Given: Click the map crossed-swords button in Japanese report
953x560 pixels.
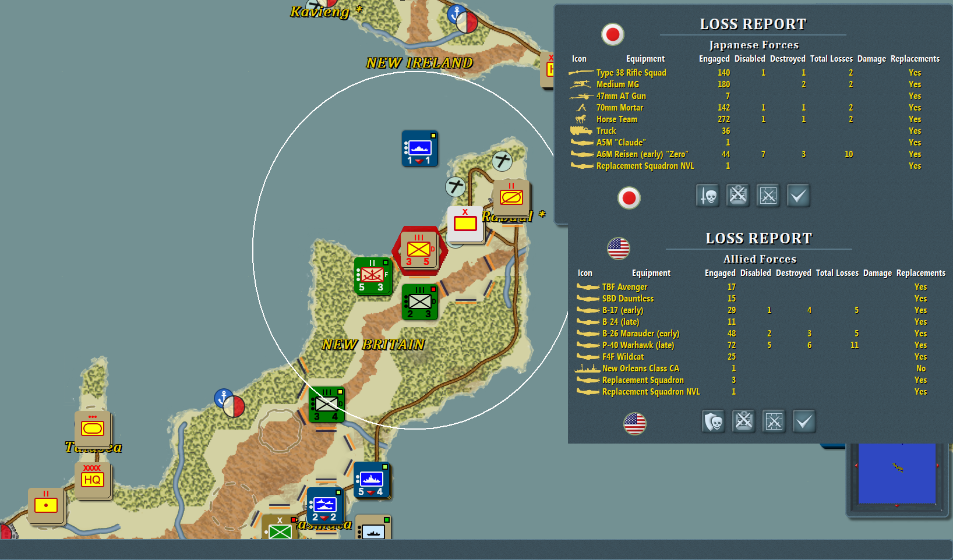Looking at the screenshot, I should point(768,196).
